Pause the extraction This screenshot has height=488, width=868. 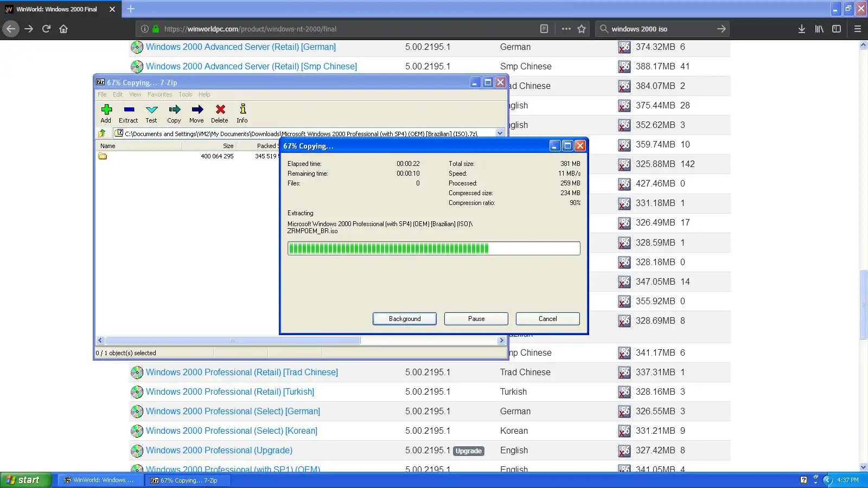(x=476, y=319)
